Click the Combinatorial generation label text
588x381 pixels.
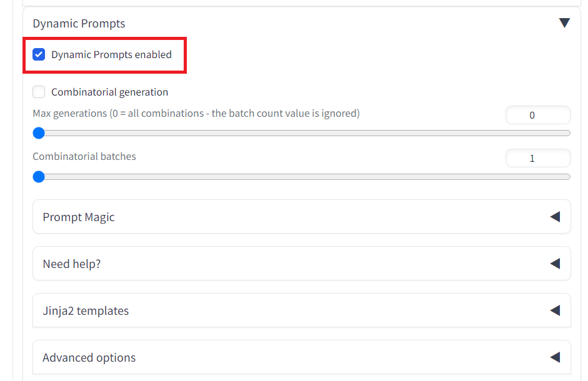[x=109, y=92]
